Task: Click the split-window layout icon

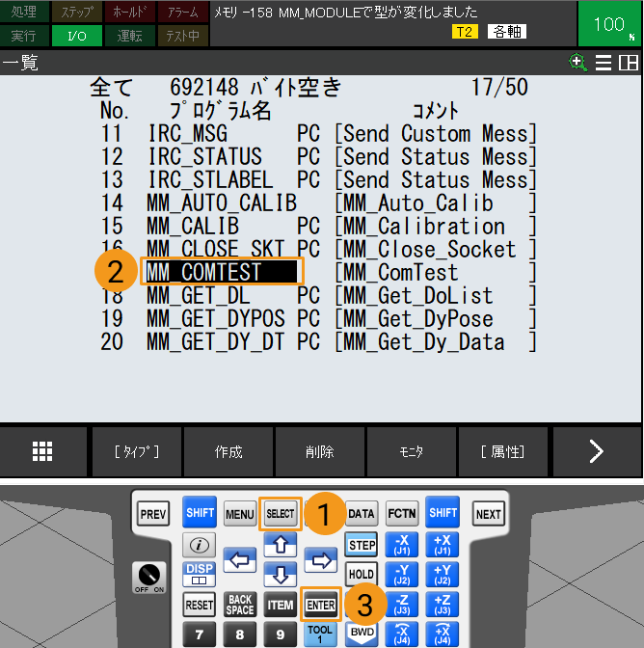Action: [629, 64]
